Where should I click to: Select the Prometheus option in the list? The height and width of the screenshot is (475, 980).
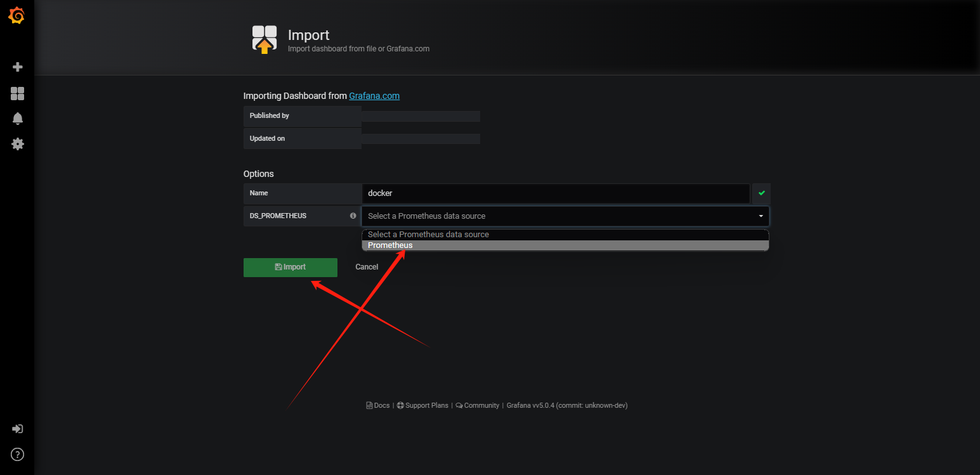(x=565, y=245)
